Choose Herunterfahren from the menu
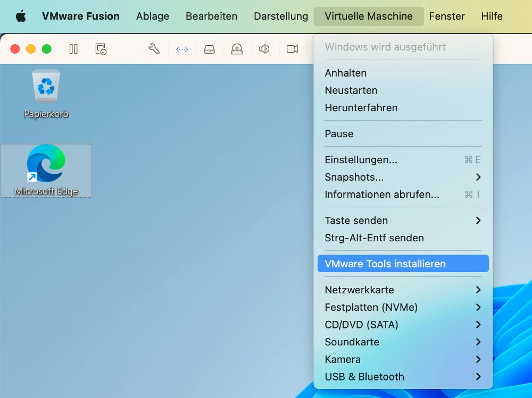532x398 pixels. pyautogui.click(x=403, y=108)
